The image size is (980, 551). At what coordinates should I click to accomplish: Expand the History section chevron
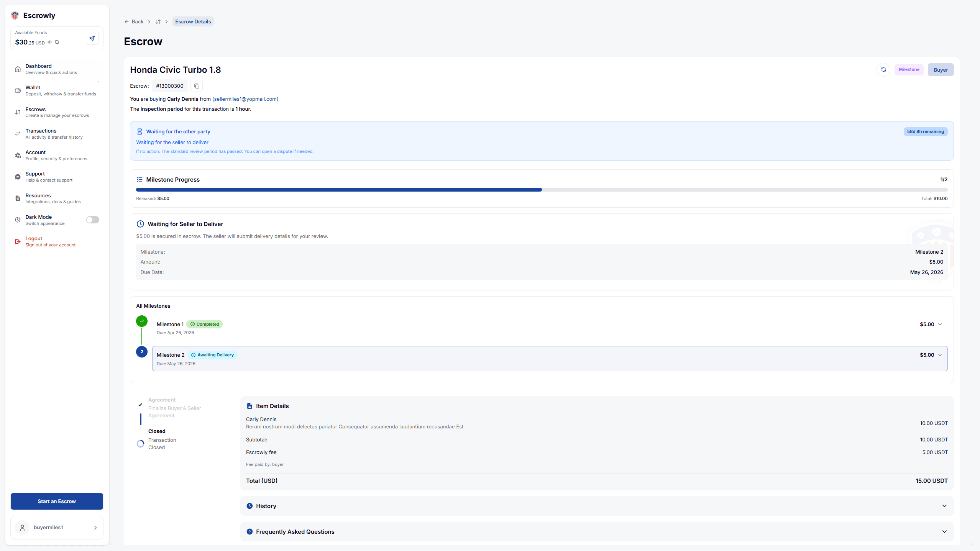944,506
